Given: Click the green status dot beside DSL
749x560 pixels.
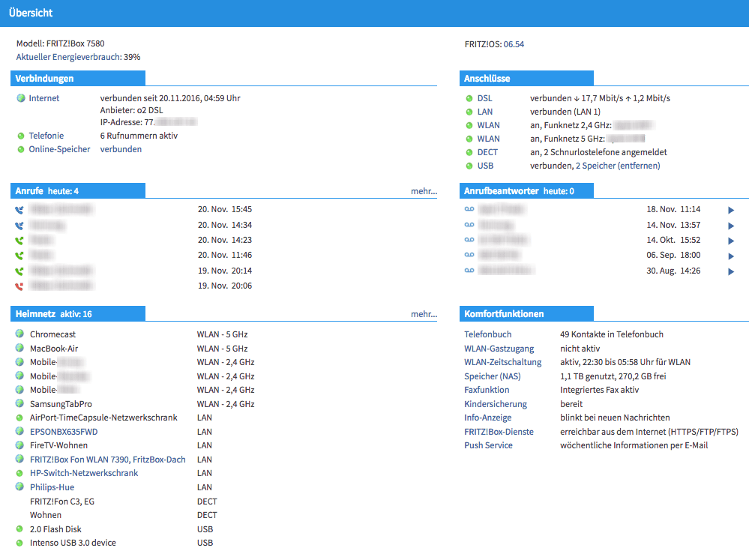Looking at the screenshot, I should tap(469, 98).
